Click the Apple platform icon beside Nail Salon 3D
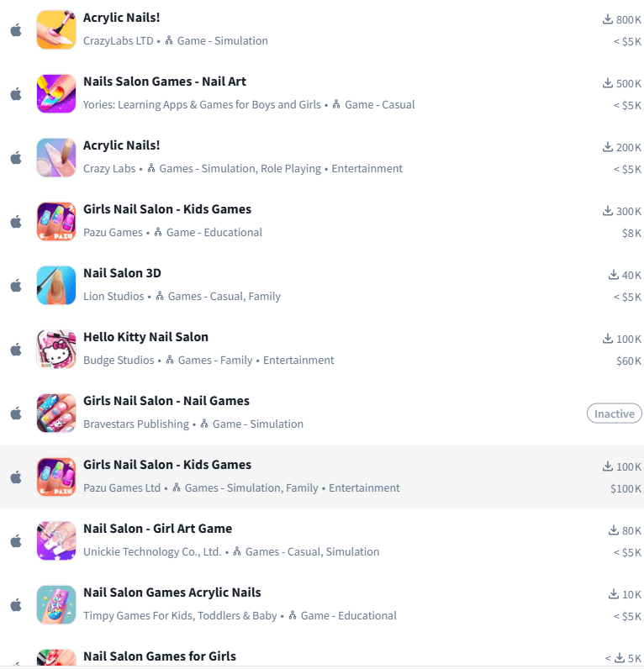This screenshot has width=644, height=669. (x=16, y=286)
